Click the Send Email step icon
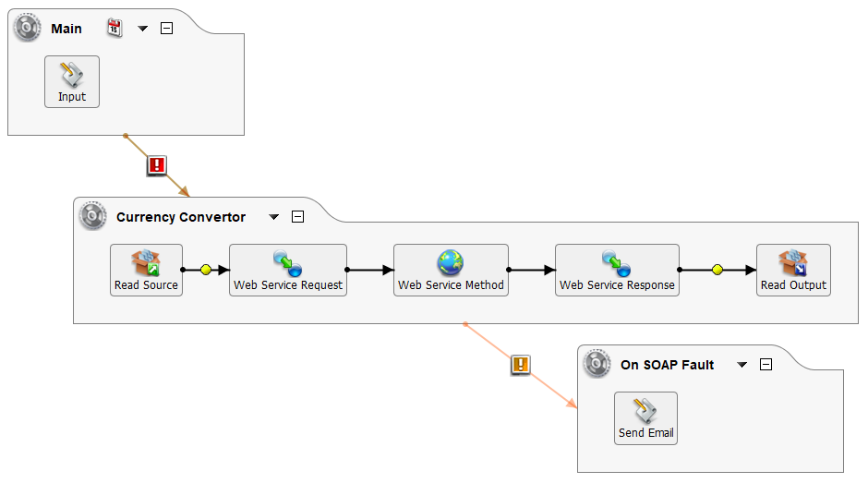Image resolution: width=868 pixels, height=483 pixels. click(645, 412)
